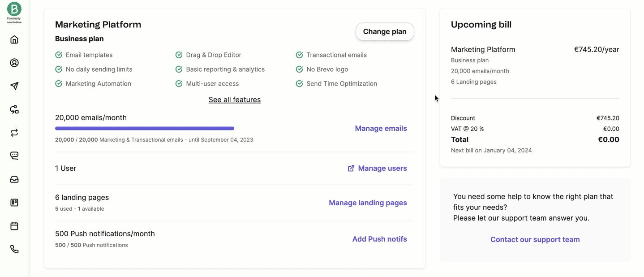644x277 pixels.
Task: Click Contact our support team link
Action: pos(535,239)
